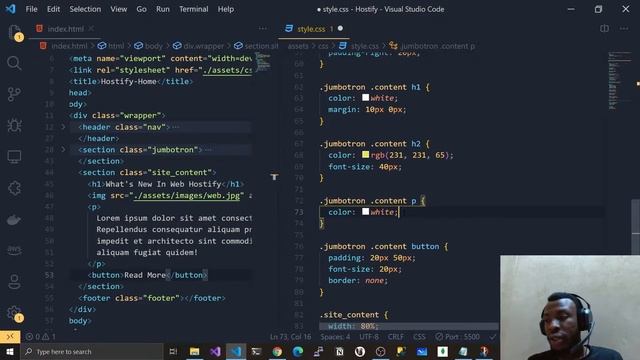Click div.wrapper breadcrumb item
The image size is (640, 360).
[x=198, y=46]
